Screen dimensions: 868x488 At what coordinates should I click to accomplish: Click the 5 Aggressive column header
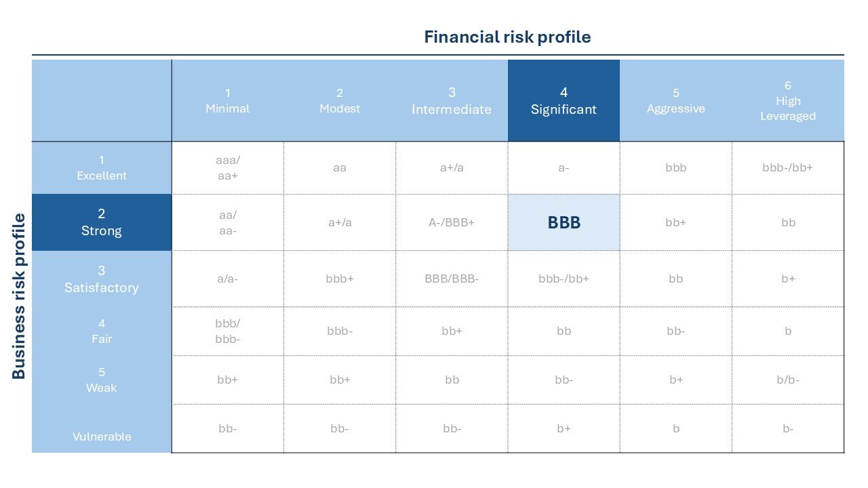point(676,101)
